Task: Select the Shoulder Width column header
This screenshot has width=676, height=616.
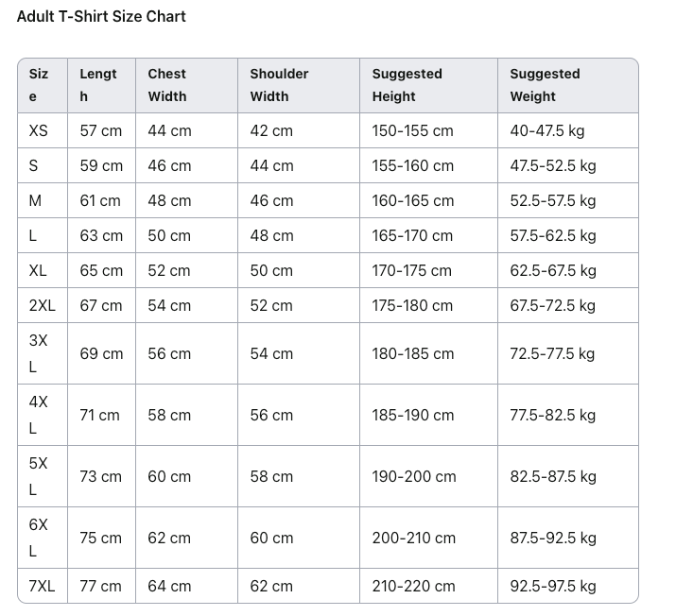Action: click(x=279, y=85)
